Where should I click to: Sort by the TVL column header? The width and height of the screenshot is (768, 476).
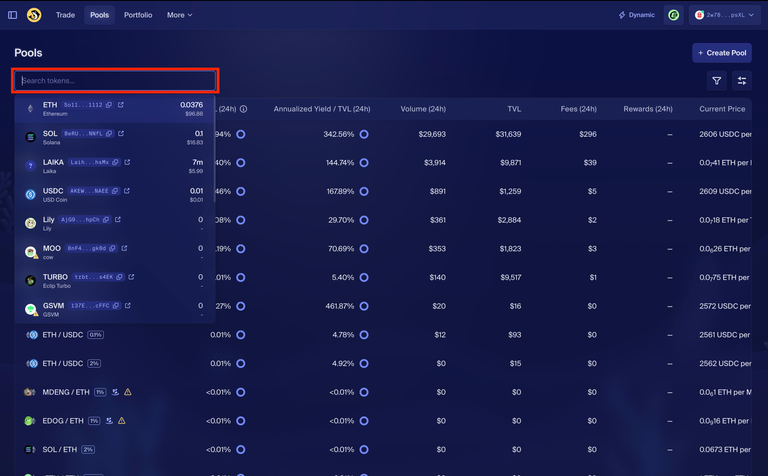pos(513,109)
